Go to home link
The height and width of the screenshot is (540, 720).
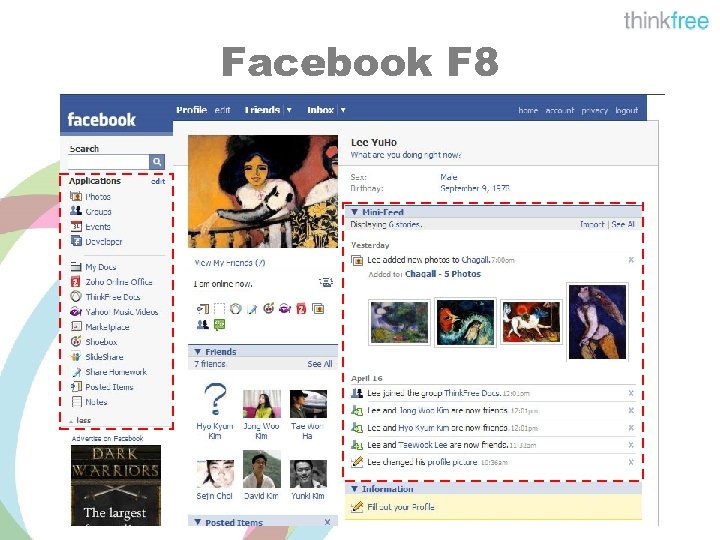tap(528, 110)
